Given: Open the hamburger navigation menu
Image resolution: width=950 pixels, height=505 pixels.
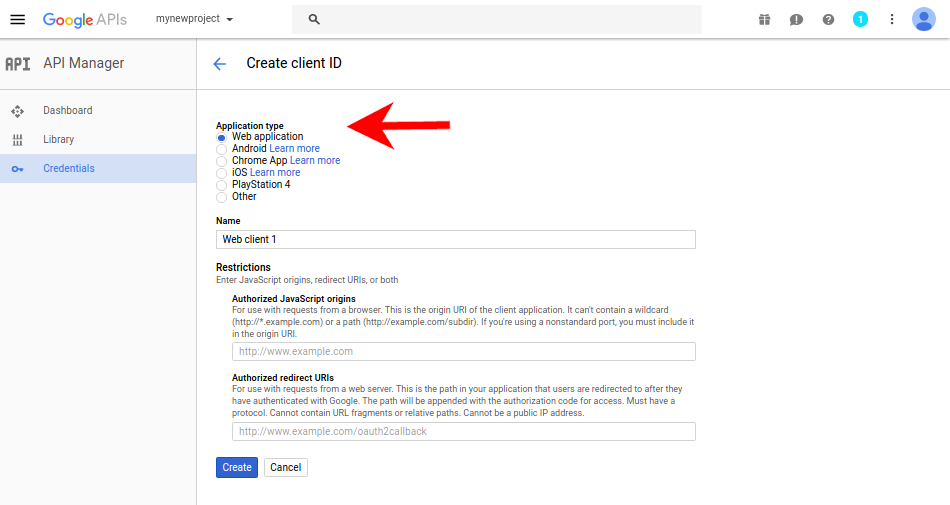Looking at the screenshot, I should 18,19.
